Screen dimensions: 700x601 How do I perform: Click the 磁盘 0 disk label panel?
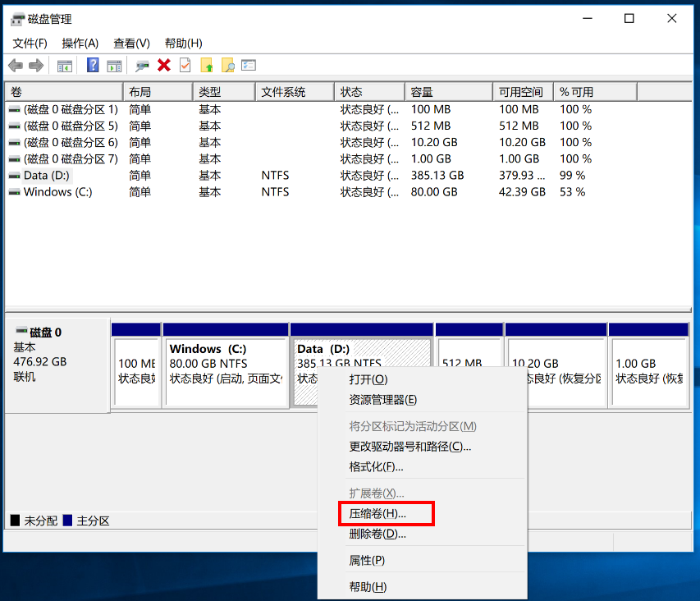[56, 361]
